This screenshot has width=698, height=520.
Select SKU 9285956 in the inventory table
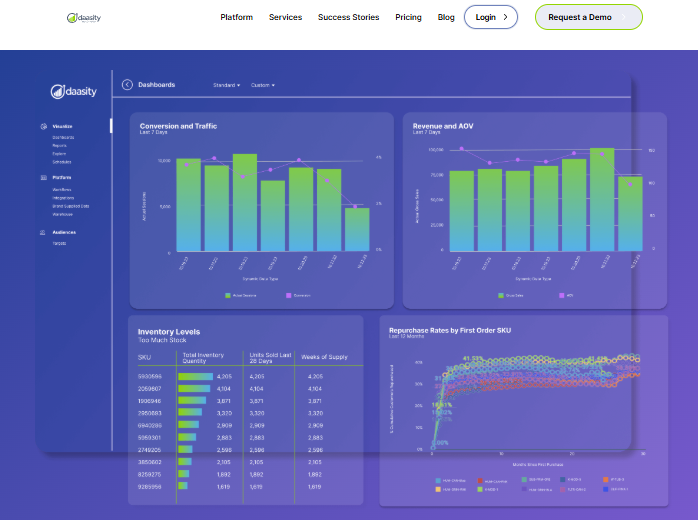coord(150,487)
